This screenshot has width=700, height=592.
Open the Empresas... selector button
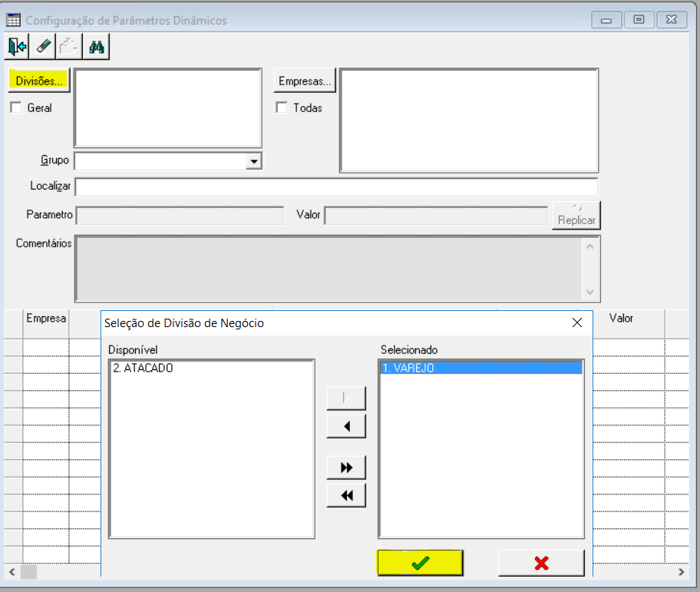(305, 81)
